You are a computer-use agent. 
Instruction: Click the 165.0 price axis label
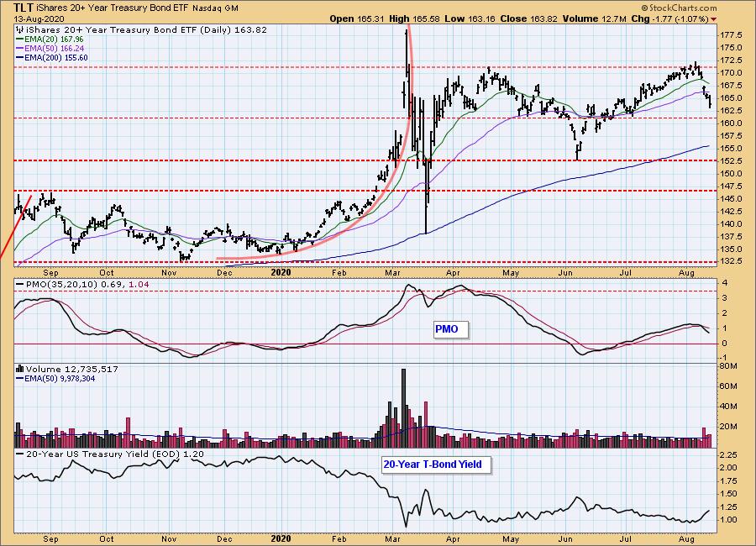(732, 98)
